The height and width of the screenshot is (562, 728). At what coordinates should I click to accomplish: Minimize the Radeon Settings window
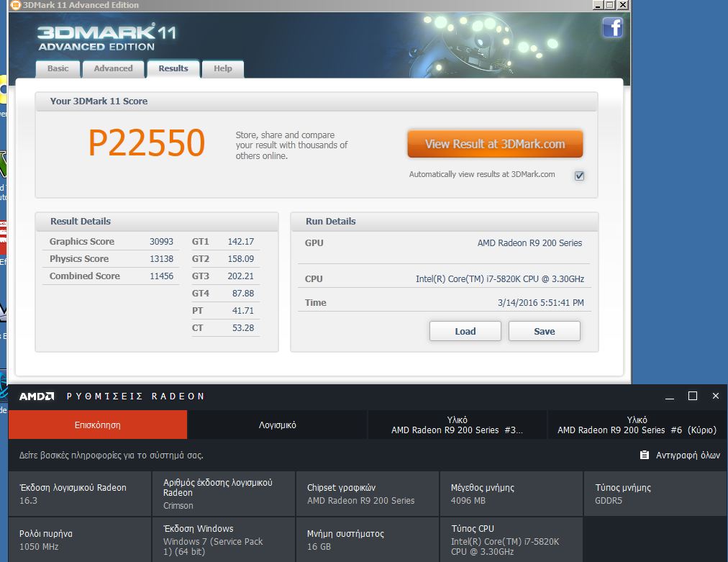pos(670,396)
